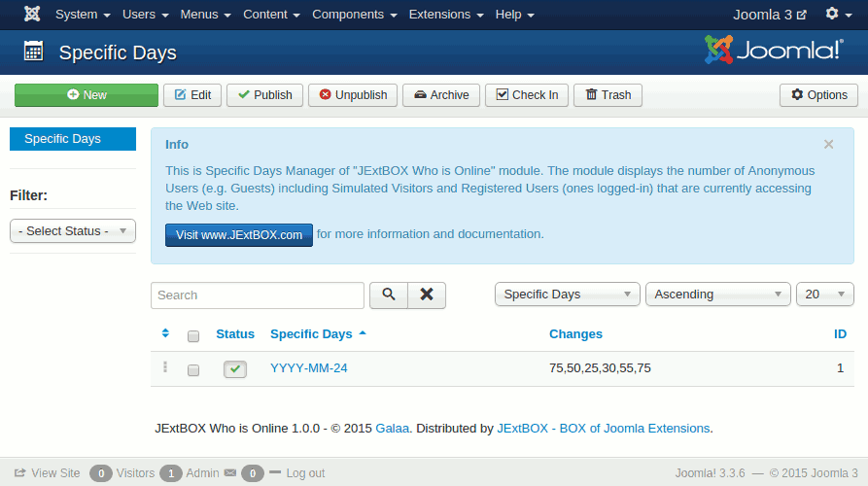Screen dimensions: 868x486
Task: Open the Content menu
Action: [x=271, y=15]
